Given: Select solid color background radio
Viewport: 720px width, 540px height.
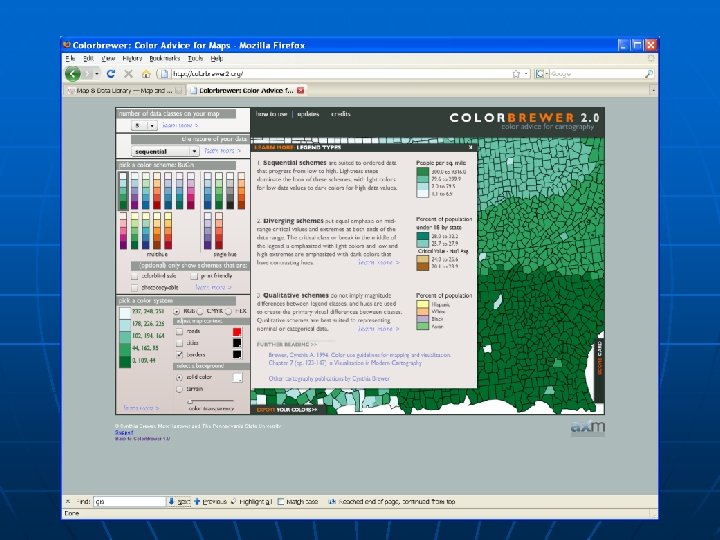Looking at the screenshot, I should tap(180, 377).
